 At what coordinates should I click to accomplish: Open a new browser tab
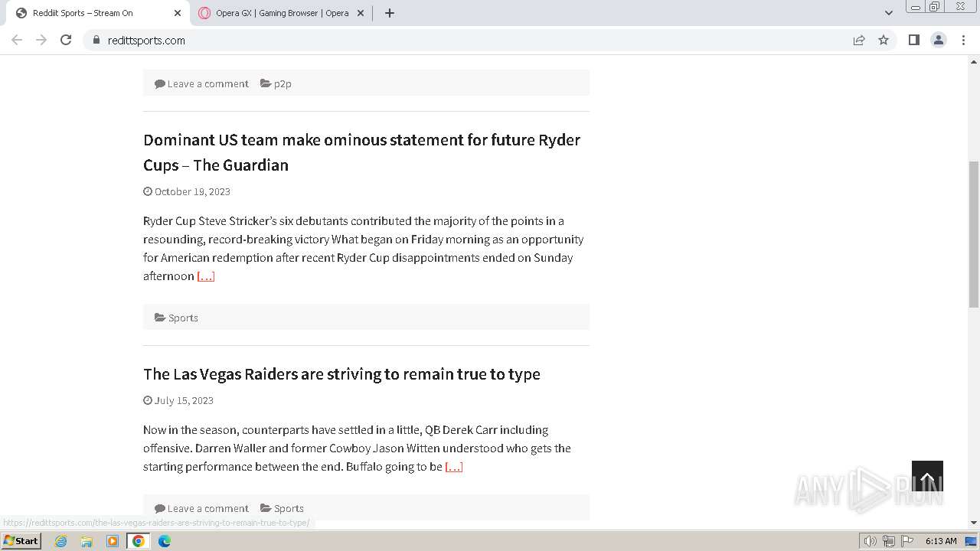[x=389, y=13]
